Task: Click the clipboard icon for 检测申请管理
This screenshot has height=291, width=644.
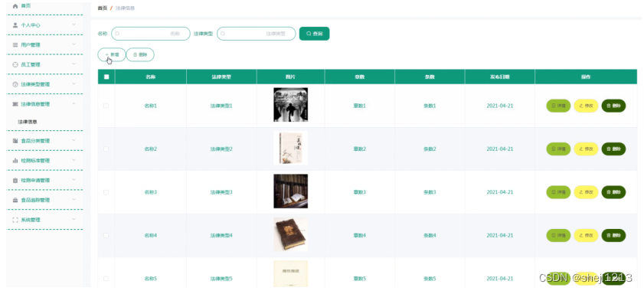Action: [15, 180]
